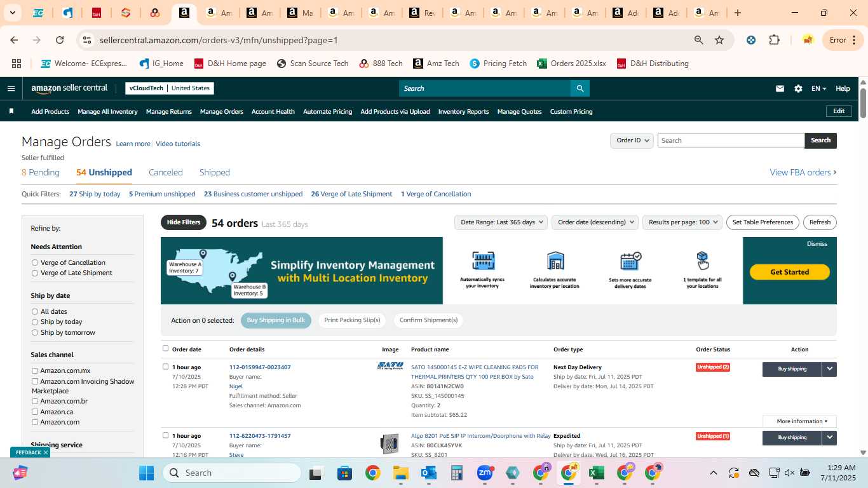This screenshot has width=868, height=488.
Task: Check the Amazon.ca sales channel
Action: pyautogui.click(x=35, y=412)
